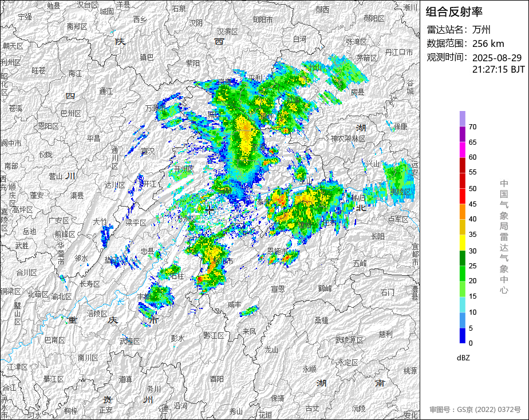Screen dimensions: 529x420
Task: Click the 房县 map label
Action: [357, 92]
